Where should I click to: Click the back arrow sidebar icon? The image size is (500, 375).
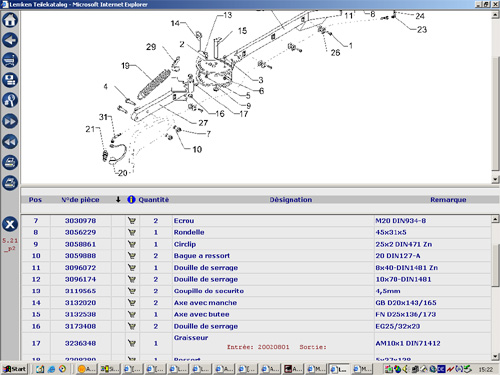(10, 40)
